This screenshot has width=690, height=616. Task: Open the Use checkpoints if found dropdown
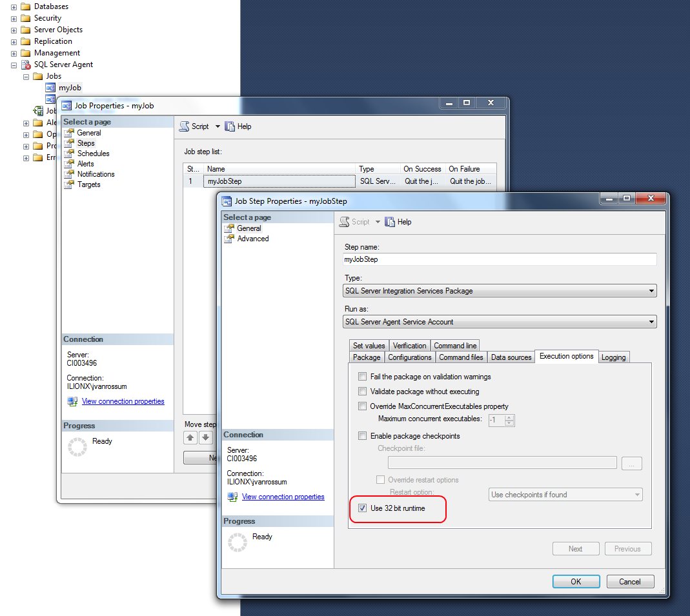[x=636, y=494]
